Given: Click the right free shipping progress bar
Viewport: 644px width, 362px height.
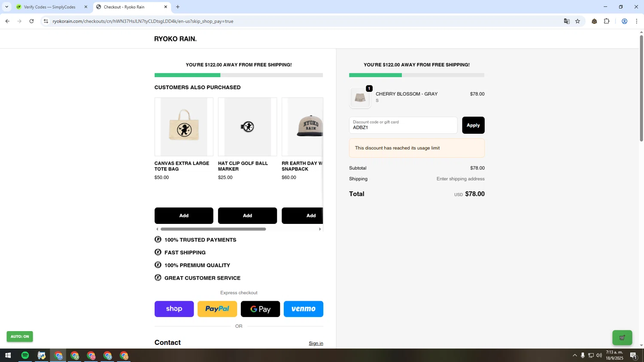Looking at the screenshot, I should point(417,75).
